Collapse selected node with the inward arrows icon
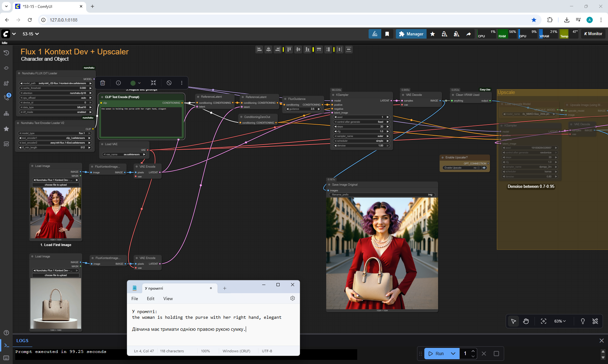The height and width of the screenshot is (364, 608). pos(153,83)
